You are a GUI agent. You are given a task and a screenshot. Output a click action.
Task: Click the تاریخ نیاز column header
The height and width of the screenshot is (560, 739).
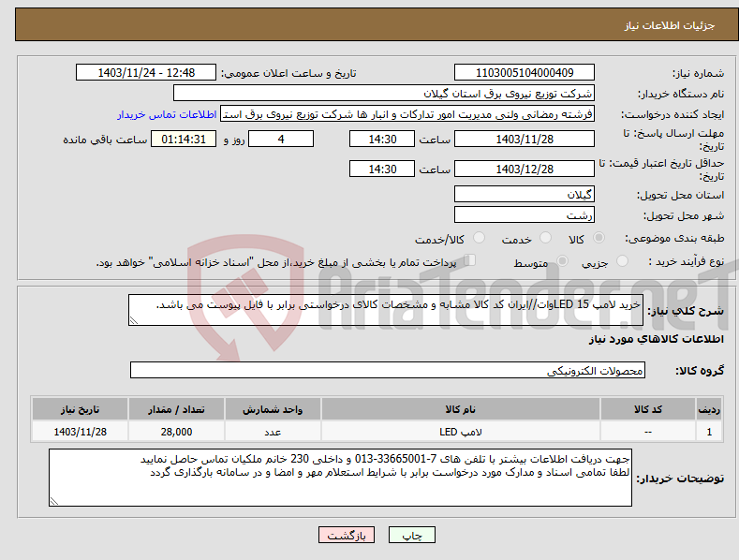click(81, 409)
